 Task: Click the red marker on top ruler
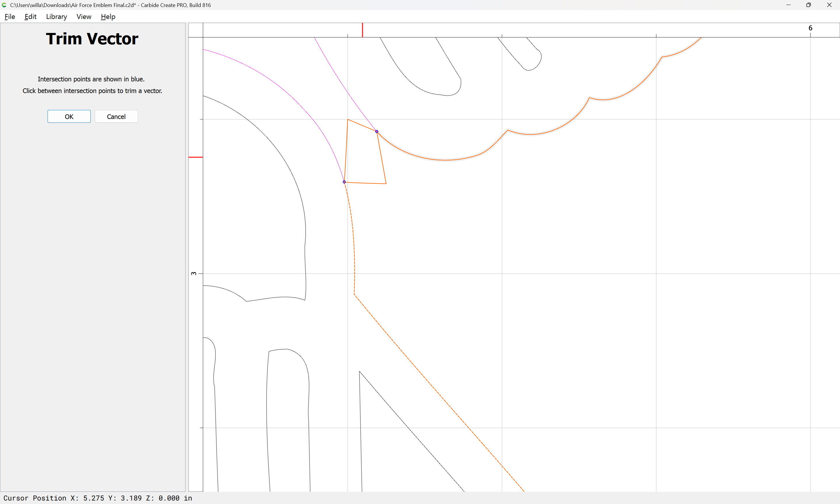coord(362,30)
